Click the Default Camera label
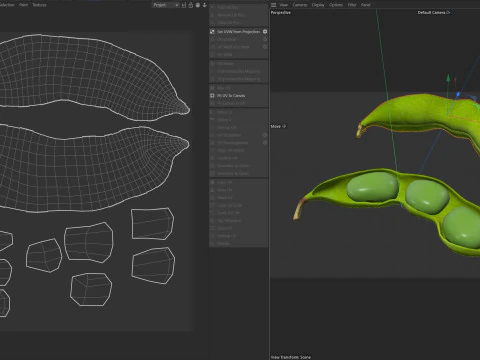 point(434,12)
